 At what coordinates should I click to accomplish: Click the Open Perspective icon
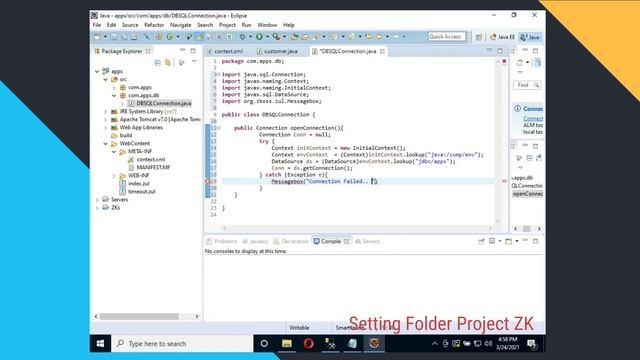(479, 37)
